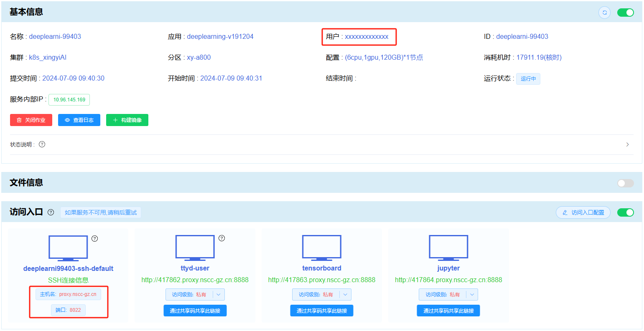Screen dimensions: 644x331
Task: Click the help icon on ttyd-user card
Action: click(x=222, y=238)
